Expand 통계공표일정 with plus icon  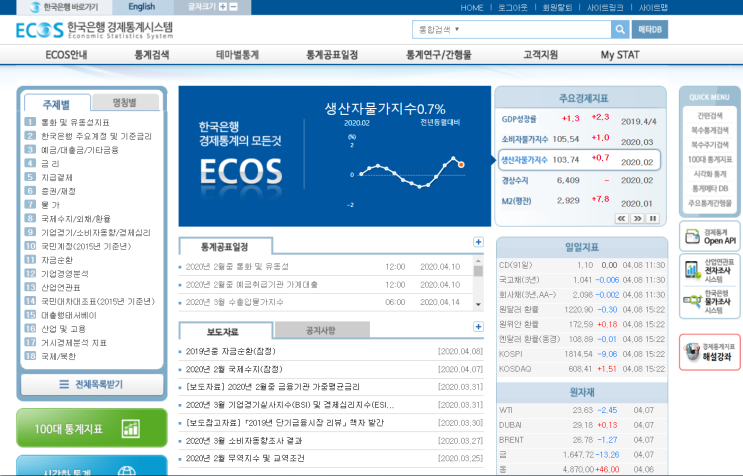(x=478, y=242)
